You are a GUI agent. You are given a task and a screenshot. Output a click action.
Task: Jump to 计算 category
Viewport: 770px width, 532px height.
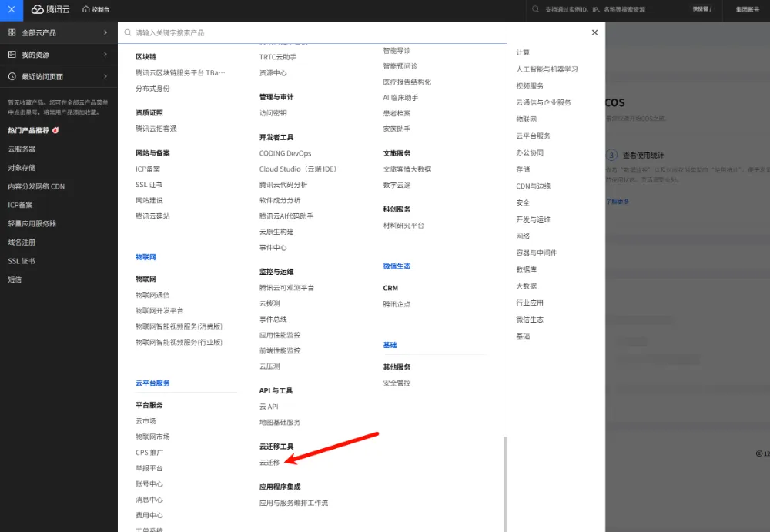point(523,52)
